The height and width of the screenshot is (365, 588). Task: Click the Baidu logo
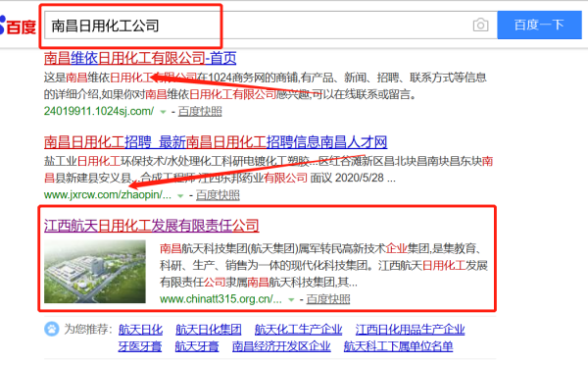click(x=18, y=26)
